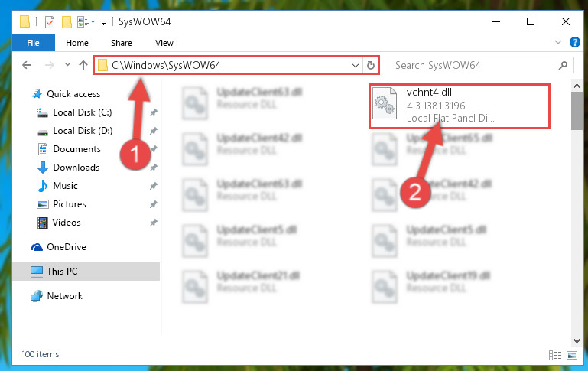588x371 pixels.
Task: Click the New Folder icon in title bar
Action: pyautogui.click(x=67, y=21)
